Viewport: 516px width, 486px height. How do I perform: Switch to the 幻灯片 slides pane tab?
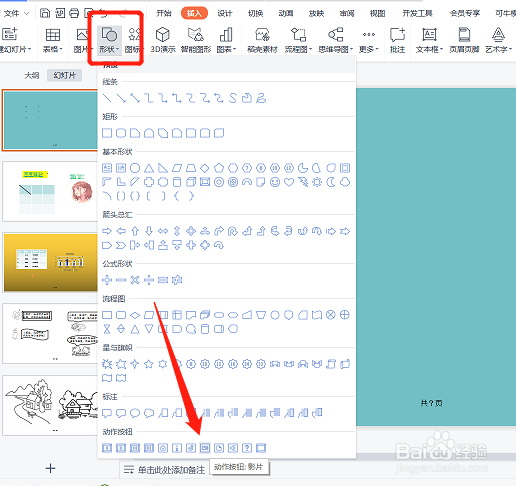pyautogui.click(x=64, y=75)
